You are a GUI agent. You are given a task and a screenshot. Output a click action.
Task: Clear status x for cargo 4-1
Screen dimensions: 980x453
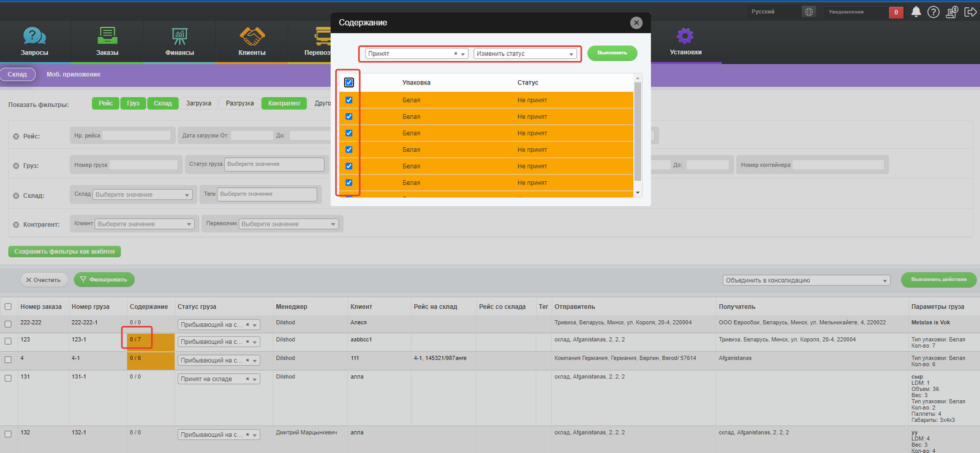[247, 361]
